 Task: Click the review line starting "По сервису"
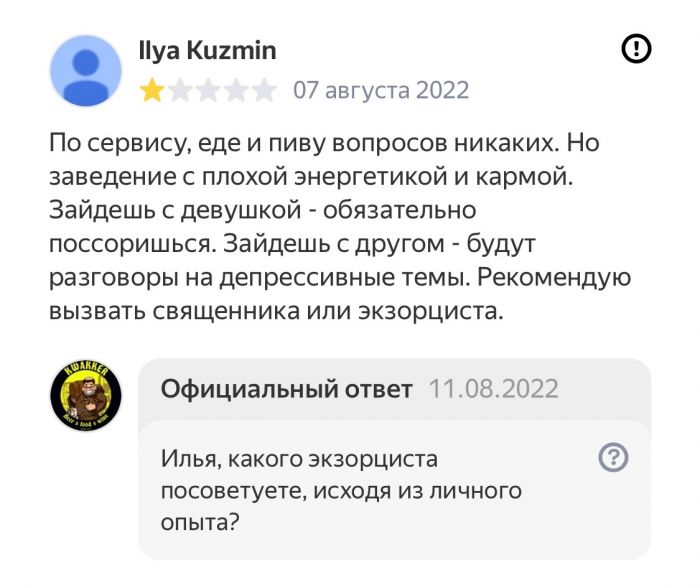[x=324, y=143]
